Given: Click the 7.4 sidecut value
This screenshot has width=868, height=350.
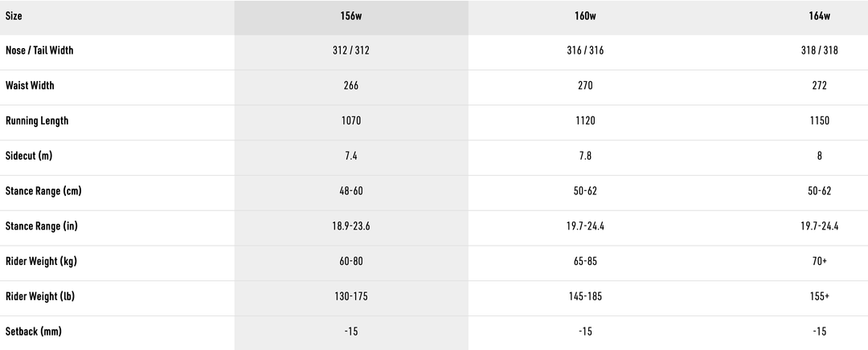Looking at the screenshot, I should (350, 156).
